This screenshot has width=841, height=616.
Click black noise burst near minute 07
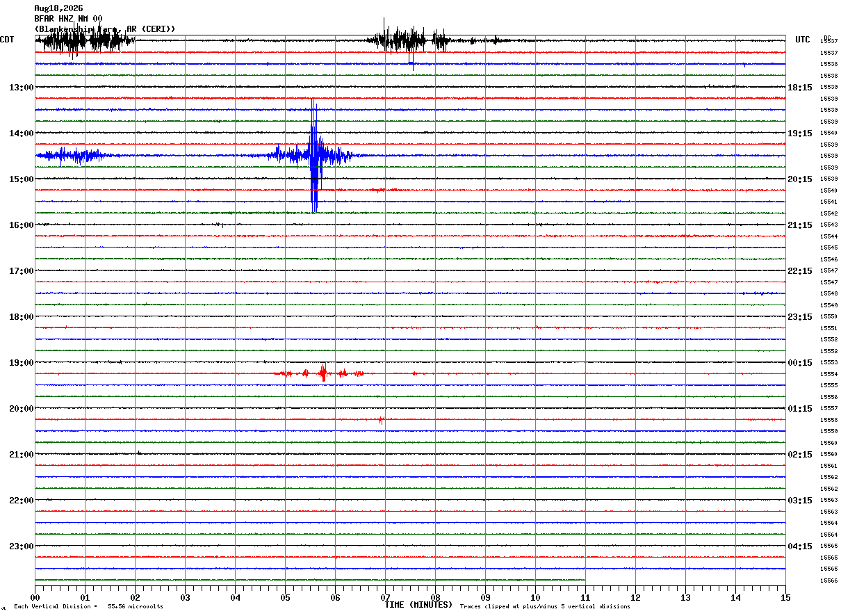click(407, 41)
